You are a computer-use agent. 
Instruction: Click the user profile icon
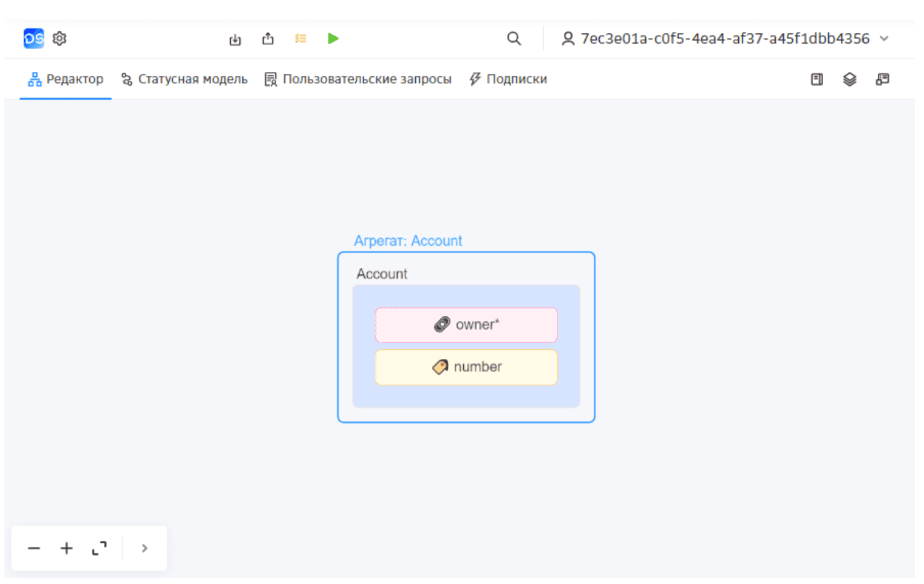568,39
